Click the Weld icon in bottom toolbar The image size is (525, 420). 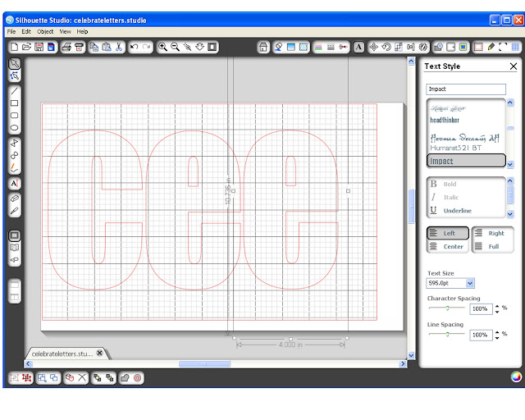(125, 378)
